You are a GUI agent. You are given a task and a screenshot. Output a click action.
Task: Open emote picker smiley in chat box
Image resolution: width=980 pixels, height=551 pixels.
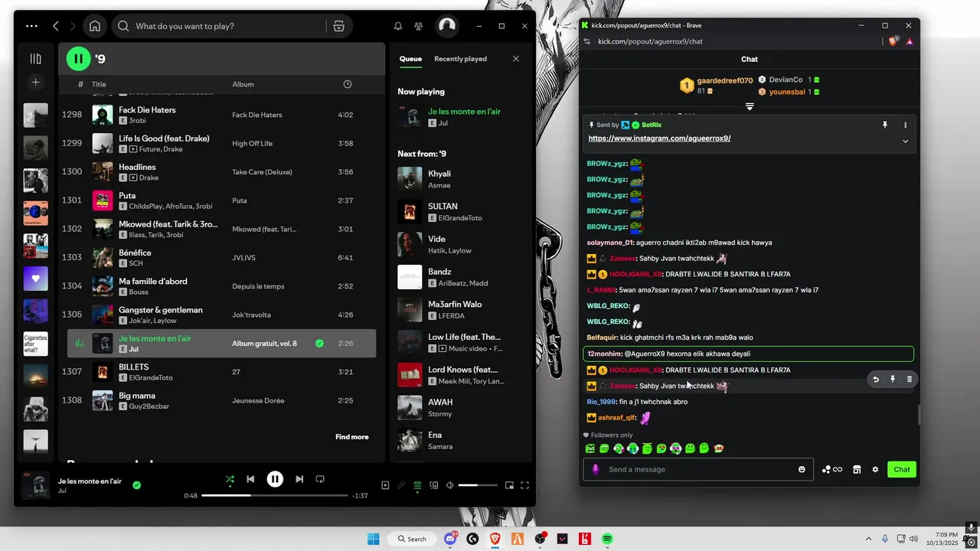[802, 469]
